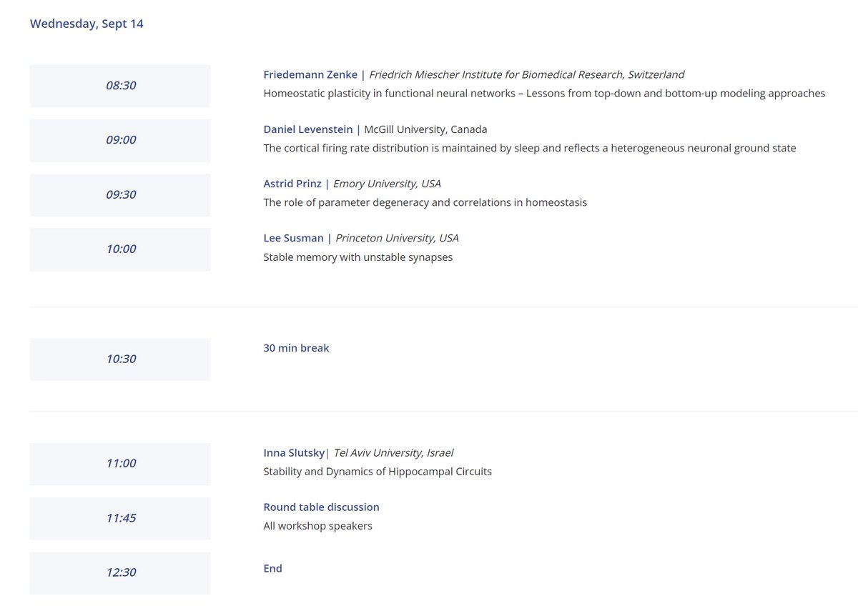Viewport: 858px width, 616px height.
Task: Click the 10:00 time cell
Action: pos(119,249)
